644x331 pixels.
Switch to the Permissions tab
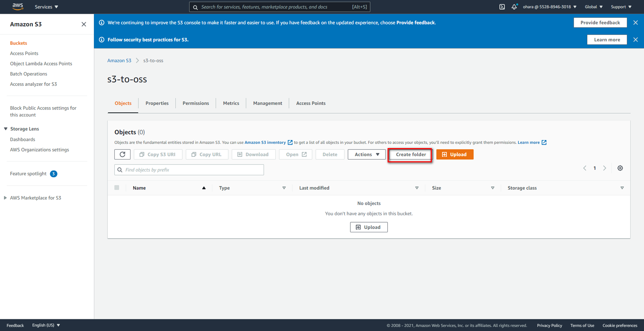(x=196, y=103)
